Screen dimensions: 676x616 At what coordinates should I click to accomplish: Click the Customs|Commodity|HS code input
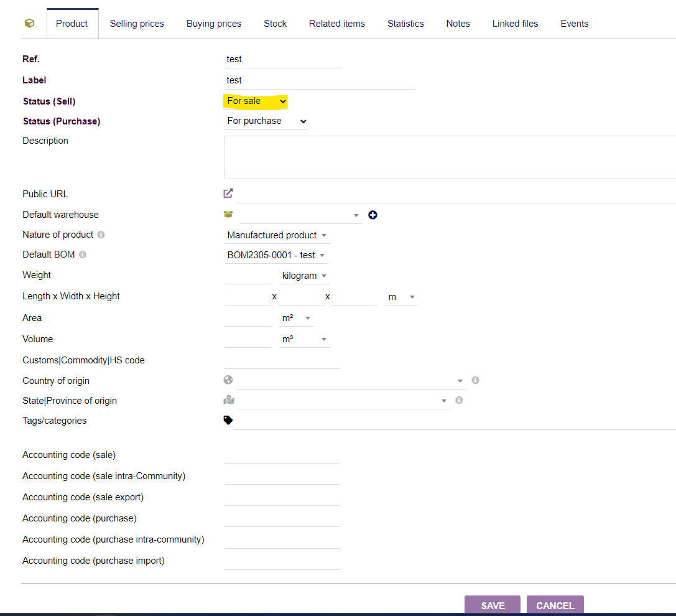282,361
